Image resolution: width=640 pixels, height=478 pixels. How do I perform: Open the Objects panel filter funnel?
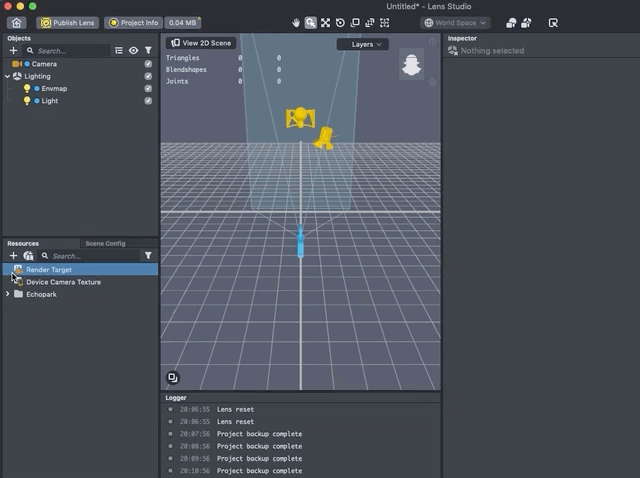tap(148, 50)
